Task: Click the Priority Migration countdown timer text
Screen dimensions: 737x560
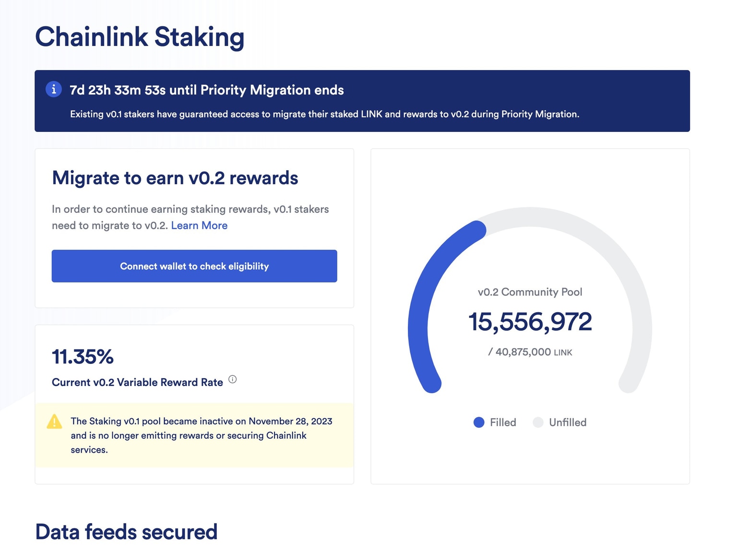Action: pyautogui.click(x=207, y=90)
